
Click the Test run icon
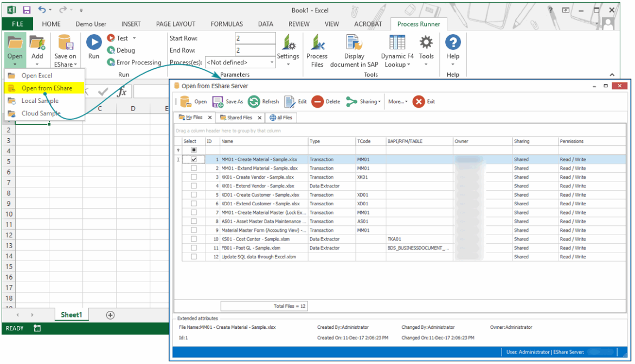pos(111,38)
